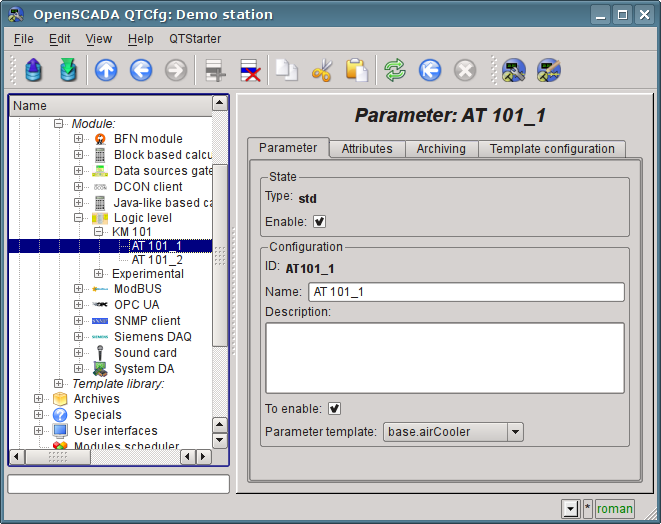This screenshot has height=524, width=661.
Task: Click the Add item toolbar icon
Action: coord(214,70)
